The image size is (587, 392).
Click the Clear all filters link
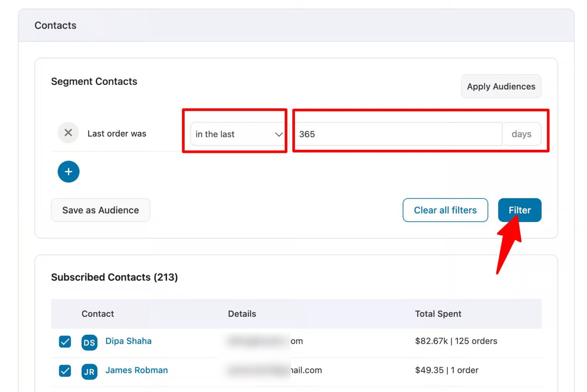[445, 210]
